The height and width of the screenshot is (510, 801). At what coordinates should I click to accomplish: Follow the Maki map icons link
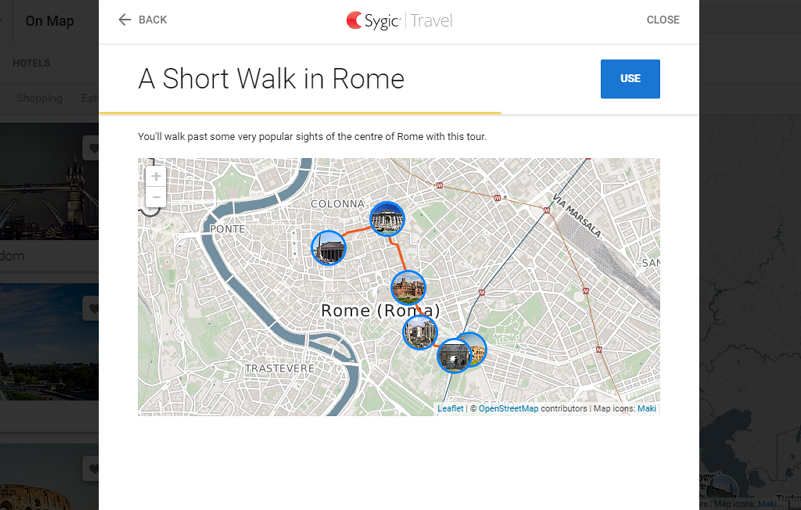tap(646, 409)
